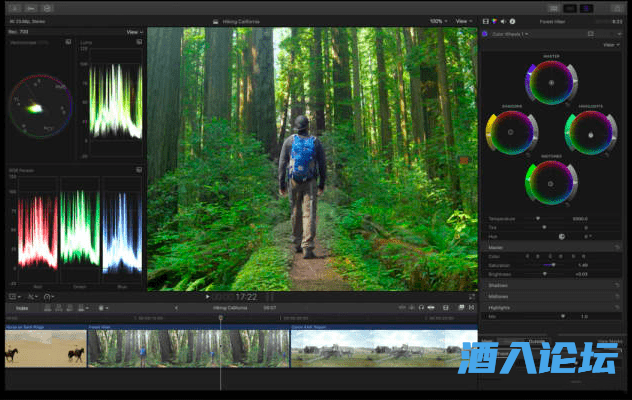
Task: Enter full screen viewer mode icon
Action: tap(471, 297)
